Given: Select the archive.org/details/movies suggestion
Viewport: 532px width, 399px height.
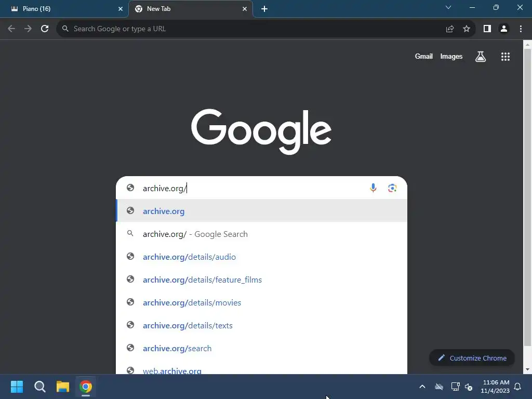Looking at the screenshot, I should point(262,303).
